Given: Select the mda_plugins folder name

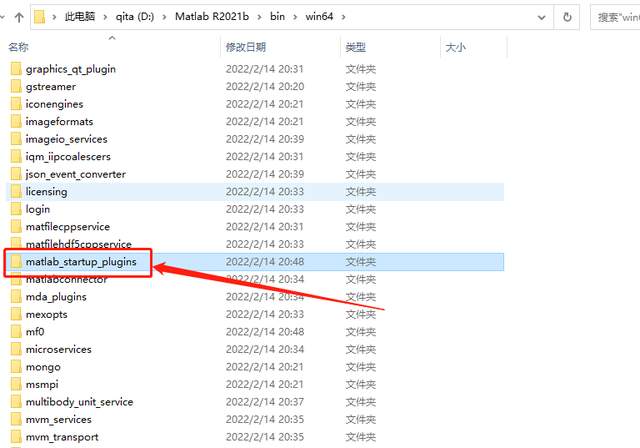Looking at the screenshot, I should tap(56, 297).
